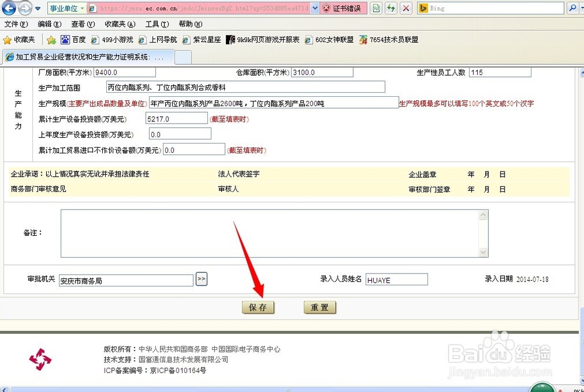Open the 7654技术员联盟 favorites link
This screenshot has height=392, width=584.
[388, 40]
